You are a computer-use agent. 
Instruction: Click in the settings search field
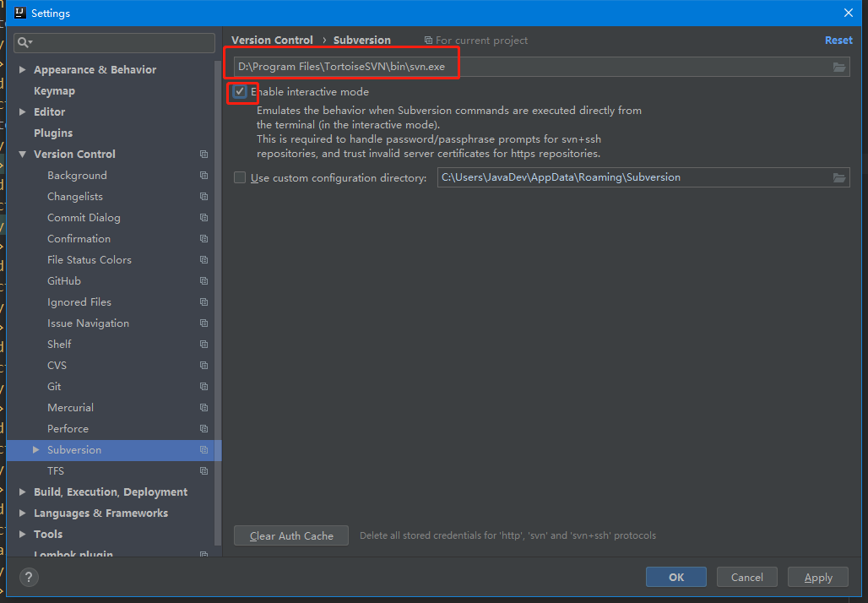(114, 42)
